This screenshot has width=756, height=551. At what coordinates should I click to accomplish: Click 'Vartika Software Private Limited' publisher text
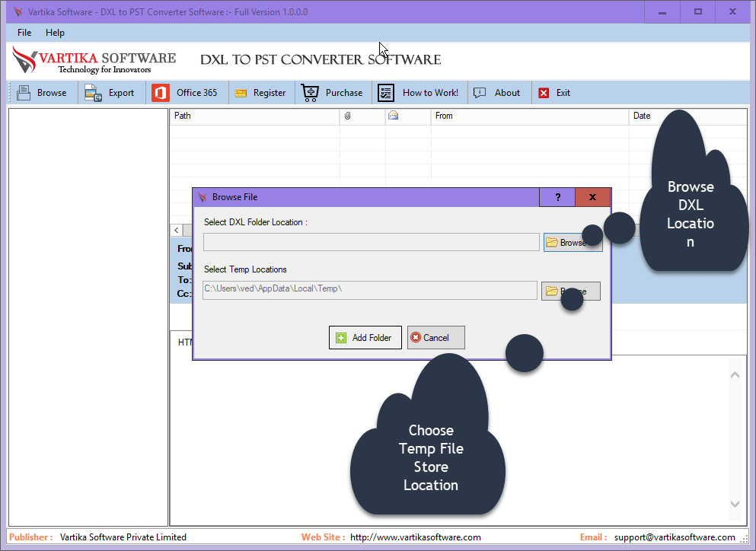[123, 537]
